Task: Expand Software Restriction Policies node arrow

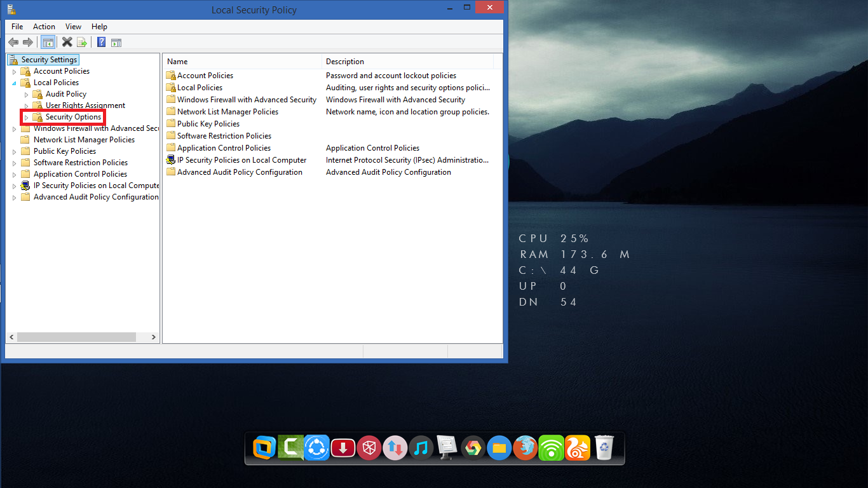Action: pyautogui.click(x=15, y=163)
